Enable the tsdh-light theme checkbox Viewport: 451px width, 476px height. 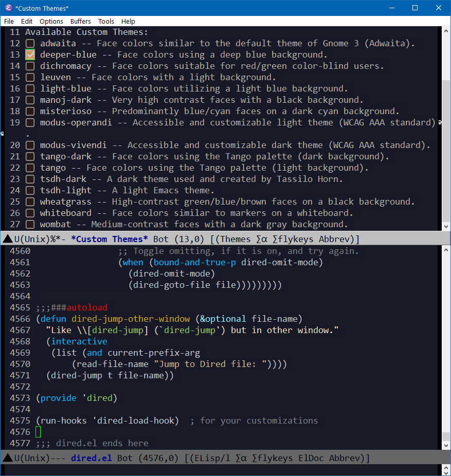(x=30, y=190)
